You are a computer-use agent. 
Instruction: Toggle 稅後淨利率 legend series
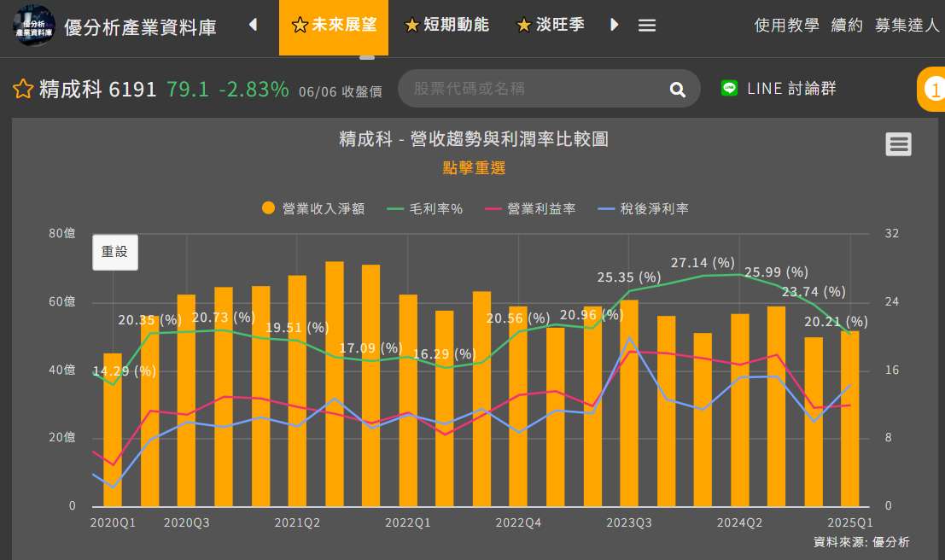click(643, 208)
